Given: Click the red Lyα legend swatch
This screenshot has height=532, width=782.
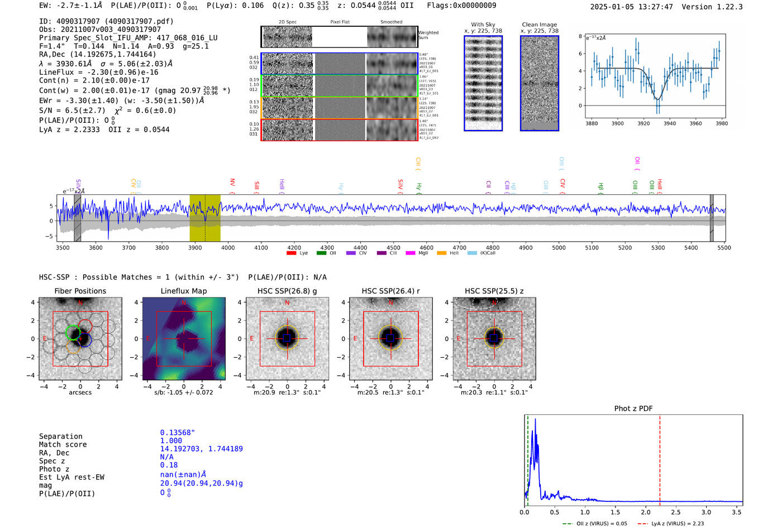Looking at the screenshot, I should point(291,253).
